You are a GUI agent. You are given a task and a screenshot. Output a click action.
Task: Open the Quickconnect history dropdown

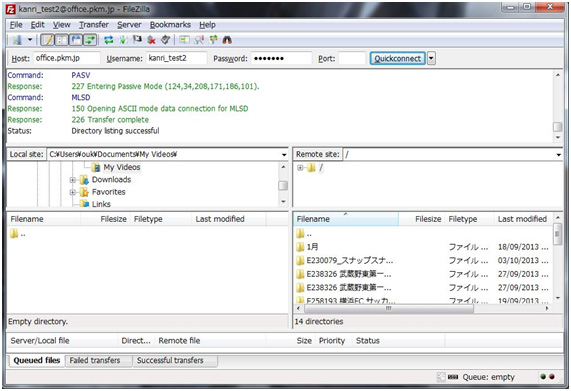pyautogui.click(x=431, y=58)
